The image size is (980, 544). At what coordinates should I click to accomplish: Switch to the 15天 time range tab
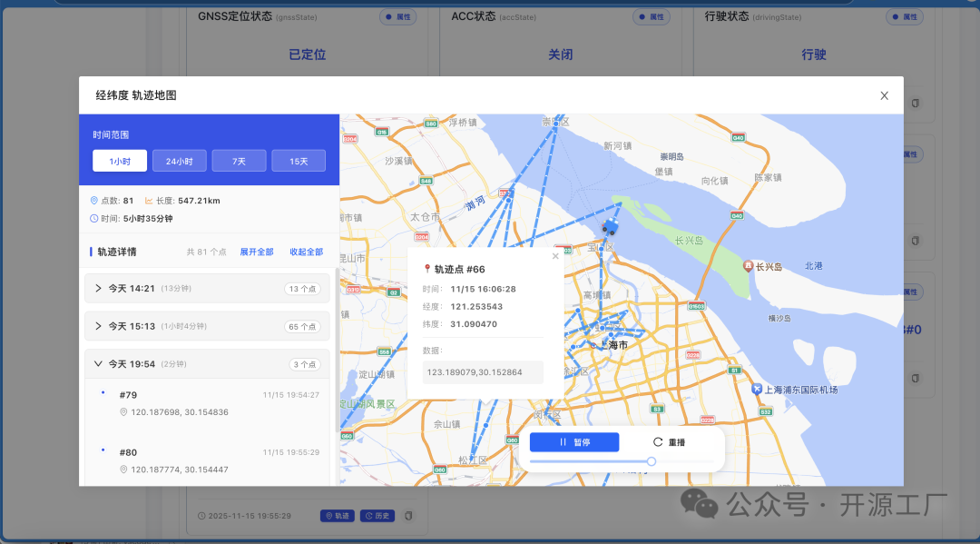click(x=299, y=161)
